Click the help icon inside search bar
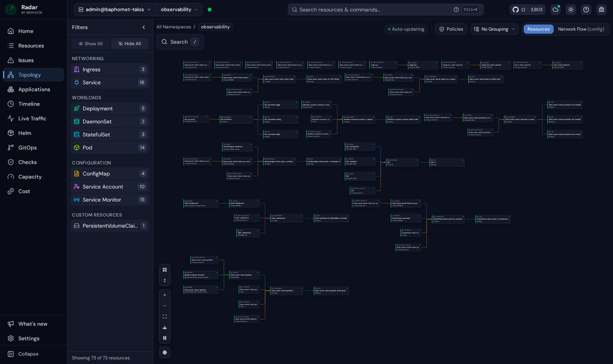The image size is (613, 364). [x=456, y=10]
